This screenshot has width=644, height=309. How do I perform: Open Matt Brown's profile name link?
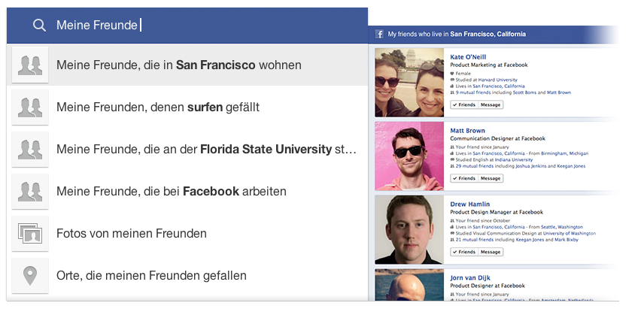tap(467, 131)
